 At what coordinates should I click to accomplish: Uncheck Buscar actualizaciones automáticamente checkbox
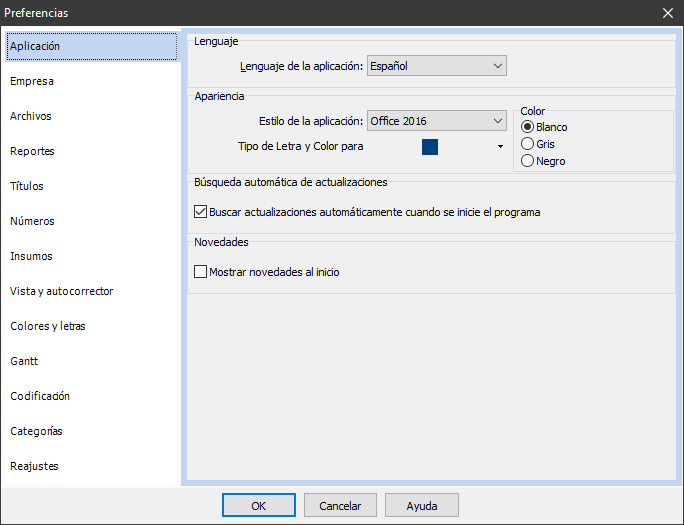[x=200, y=212]
